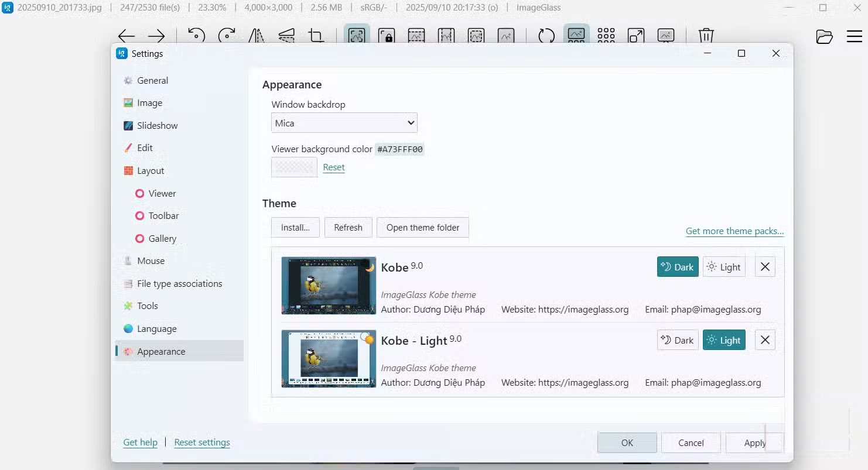Flip the image horizontally
Viewport: 868px width, 470px height.
point(257,35)
